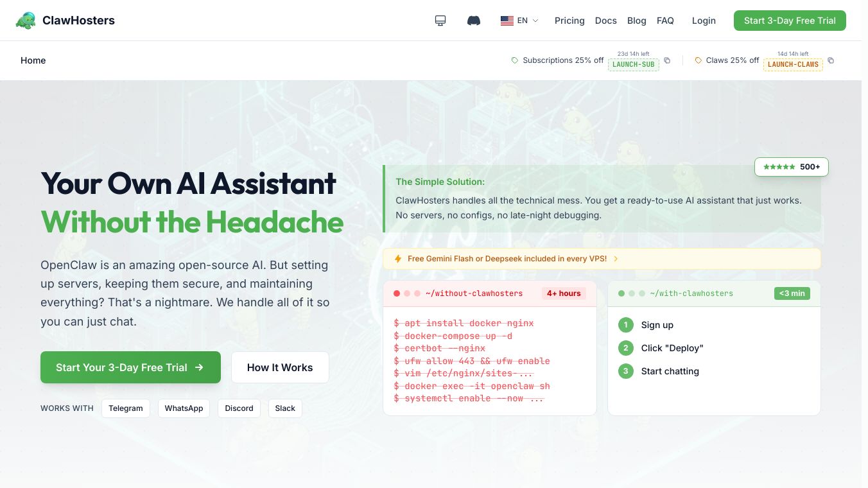Click the "WORKS WITH" label
868x488 pixels.
pyautogui.click(x=67, y=408)
